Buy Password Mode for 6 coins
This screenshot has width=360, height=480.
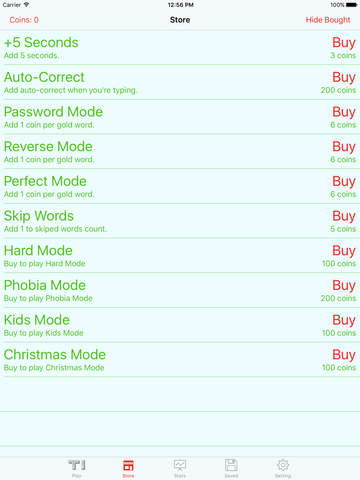pos(344,112)
